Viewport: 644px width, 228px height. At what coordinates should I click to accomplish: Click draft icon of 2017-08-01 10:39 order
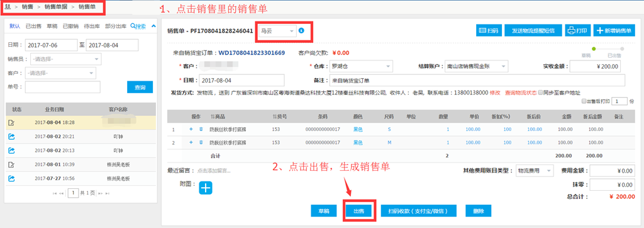coord(12,164)
